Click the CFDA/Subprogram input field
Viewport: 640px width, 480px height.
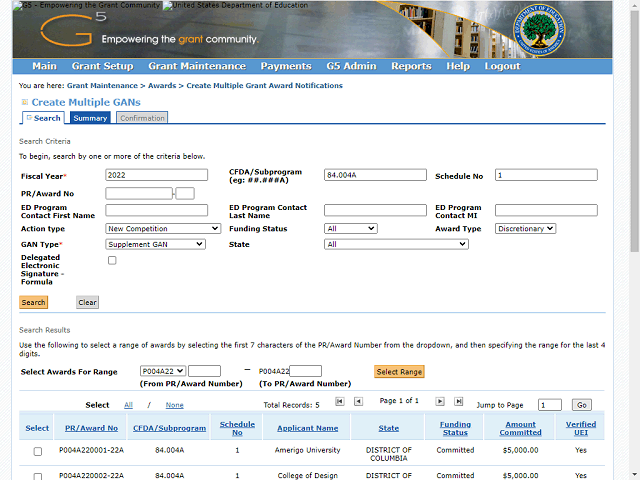click(375, 175)
